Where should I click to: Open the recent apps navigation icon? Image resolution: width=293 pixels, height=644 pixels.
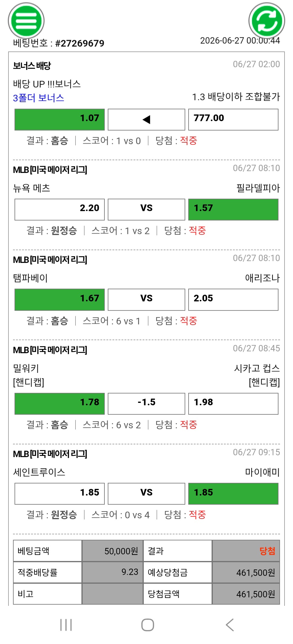66,625
